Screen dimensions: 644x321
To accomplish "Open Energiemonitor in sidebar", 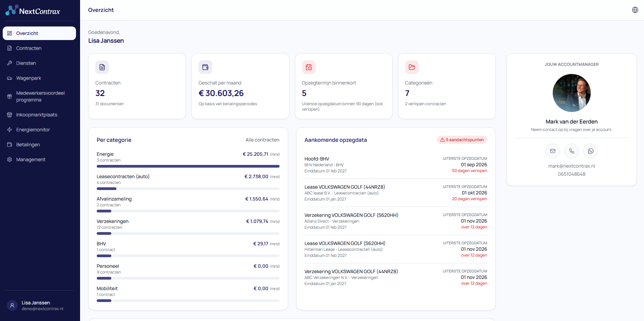I will (39, 130).
